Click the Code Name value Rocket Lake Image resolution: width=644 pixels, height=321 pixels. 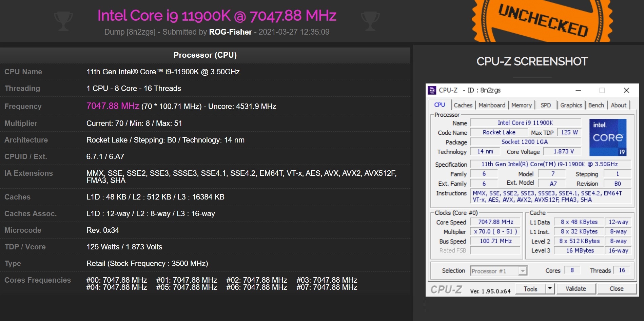point(499,132)
